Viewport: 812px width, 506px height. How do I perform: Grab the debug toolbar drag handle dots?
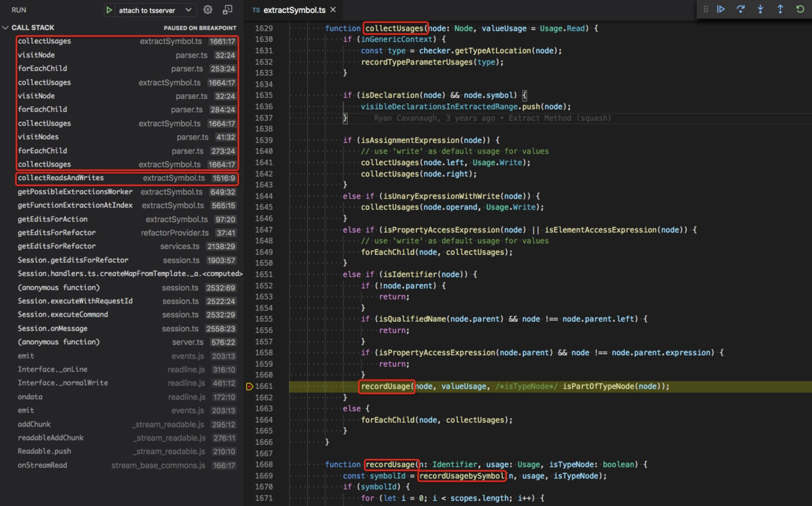pos(706,9)
